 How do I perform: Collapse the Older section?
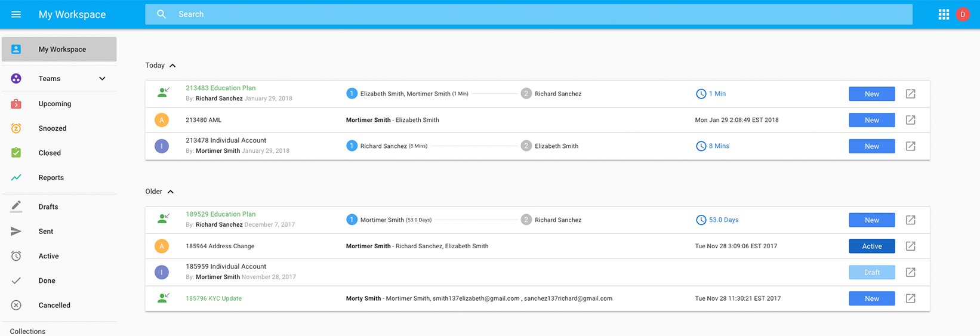pyautogui.click(x=171, y=192)
